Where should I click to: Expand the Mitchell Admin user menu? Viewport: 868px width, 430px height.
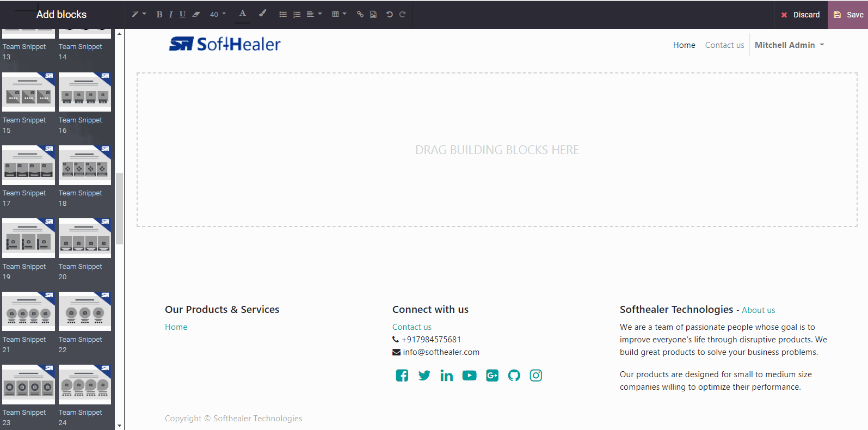click(x=789, y=45)
